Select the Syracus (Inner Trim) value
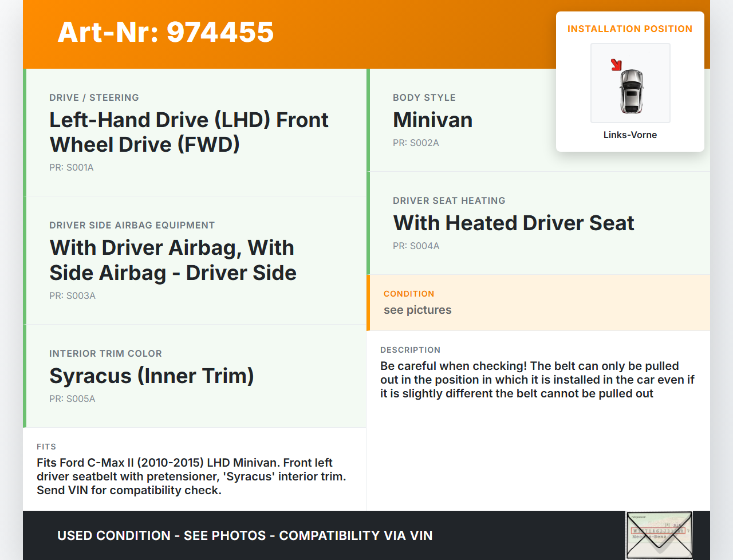 pos(151,376)
